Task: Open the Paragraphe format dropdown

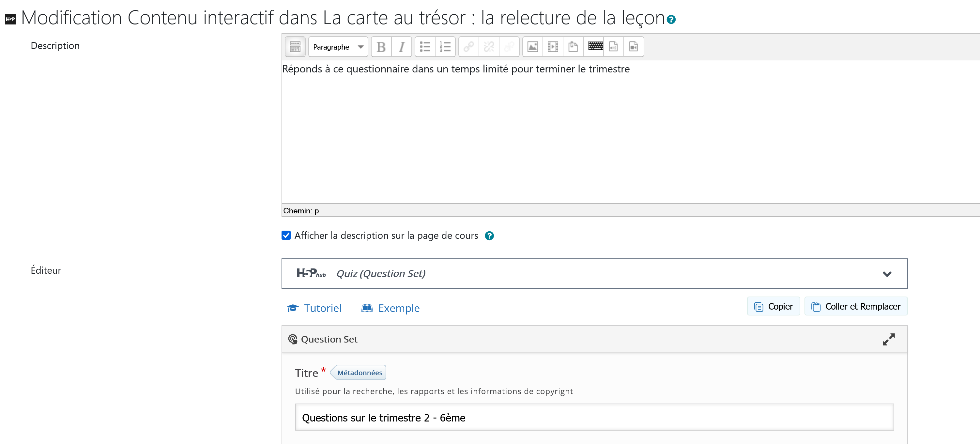Action: pyautogui.click(x=338, y=47)
